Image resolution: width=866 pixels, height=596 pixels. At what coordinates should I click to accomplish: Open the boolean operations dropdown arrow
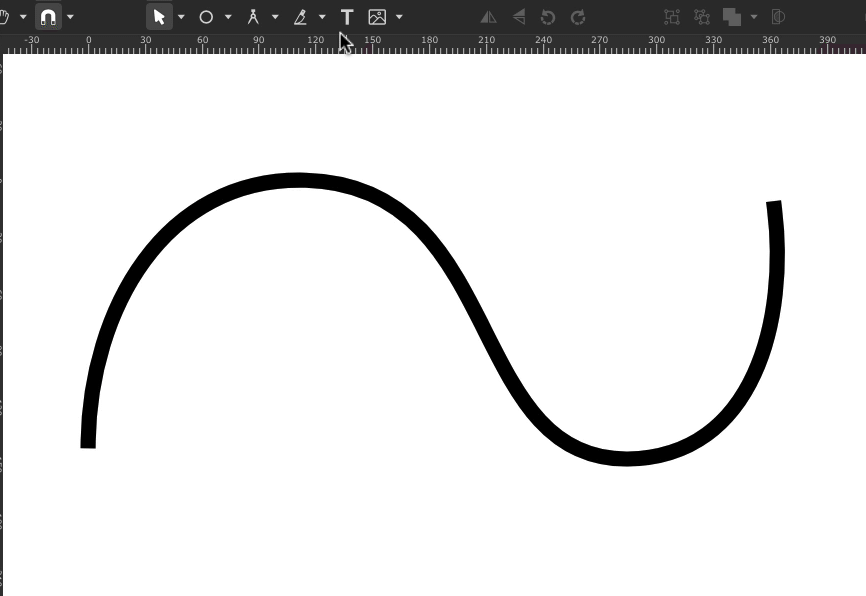tap(753, 17)
